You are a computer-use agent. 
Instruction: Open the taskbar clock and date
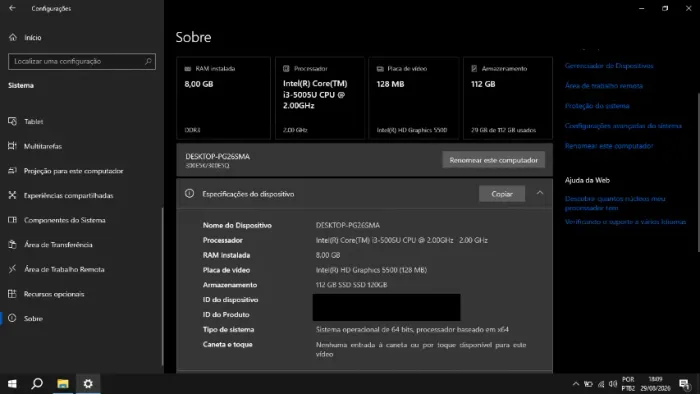tap(655, 384)
